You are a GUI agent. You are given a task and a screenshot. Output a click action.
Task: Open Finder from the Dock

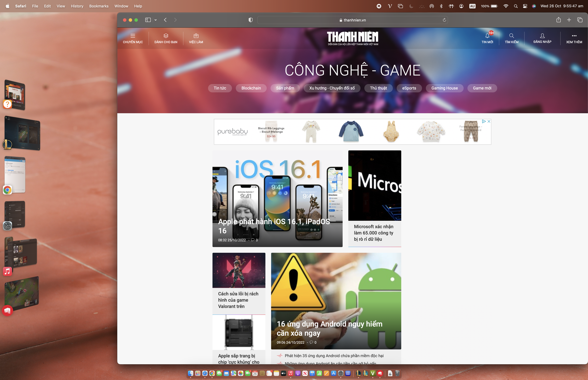[x=190, y=373]
